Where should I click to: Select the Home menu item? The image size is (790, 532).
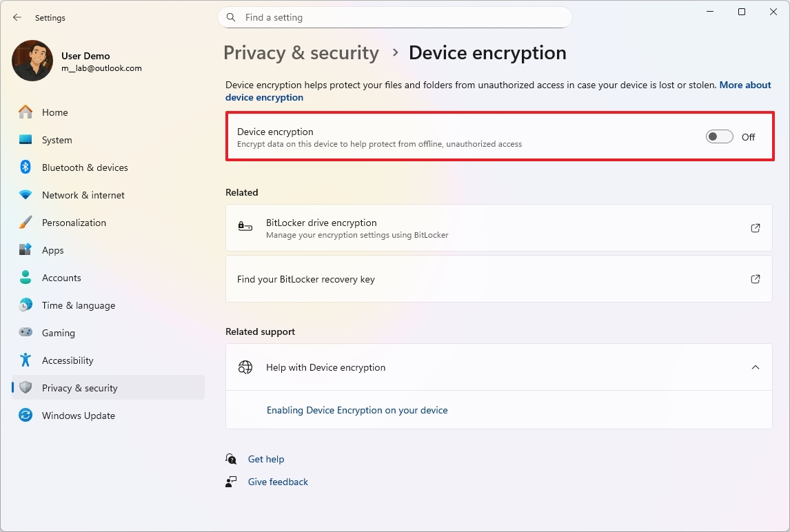click(55, 112)
